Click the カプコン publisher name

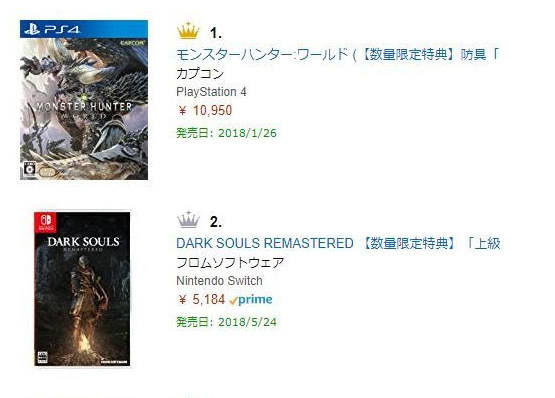[x=200, y=73]
